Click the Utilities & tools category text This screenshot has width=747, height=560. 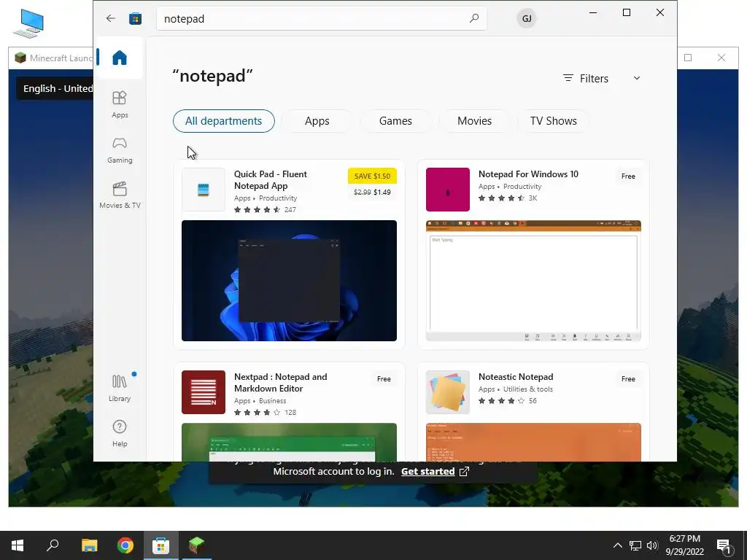point(528,389)
